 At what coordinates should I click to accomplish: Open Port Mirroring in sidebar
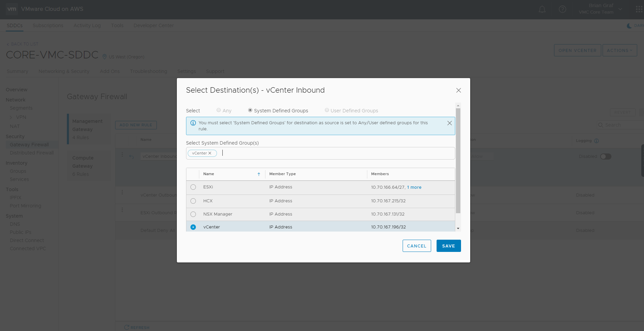(x=25, y=206)
